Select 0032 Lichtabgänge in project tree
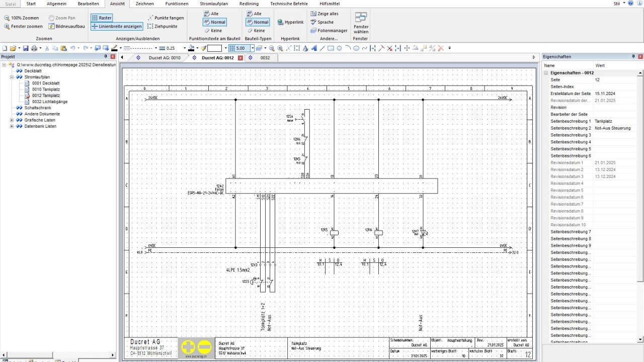Screen dimensions: 644x362 pos(49,102)
